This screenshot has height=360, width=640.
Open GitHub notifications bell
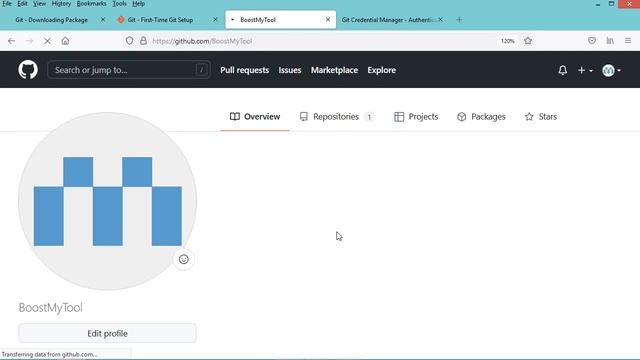point(562,70)
